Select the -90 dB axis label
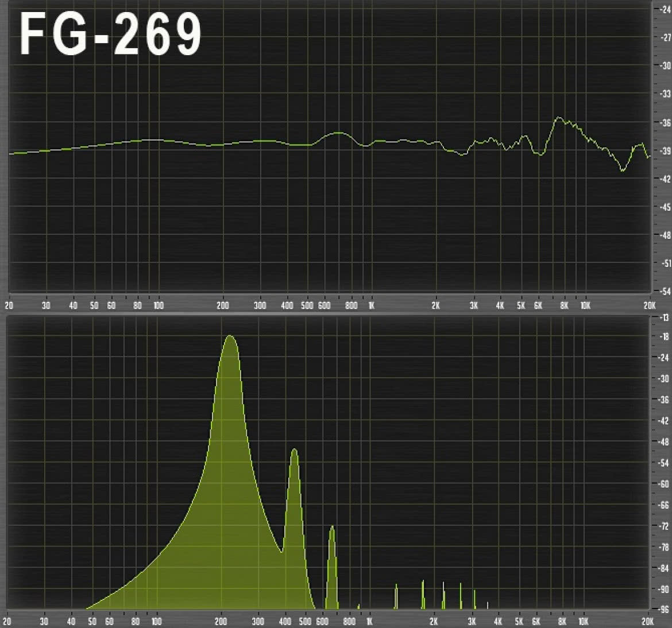672x628 pixels. coord(664,590)
